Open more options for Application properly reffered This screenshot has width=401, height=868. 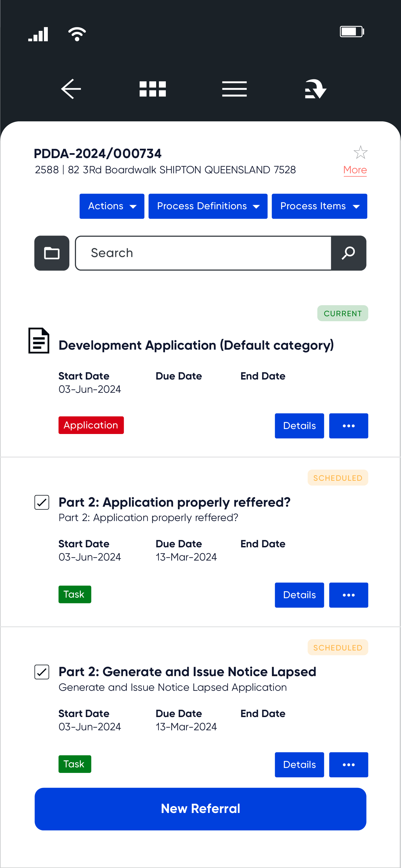tap(348, 595)
